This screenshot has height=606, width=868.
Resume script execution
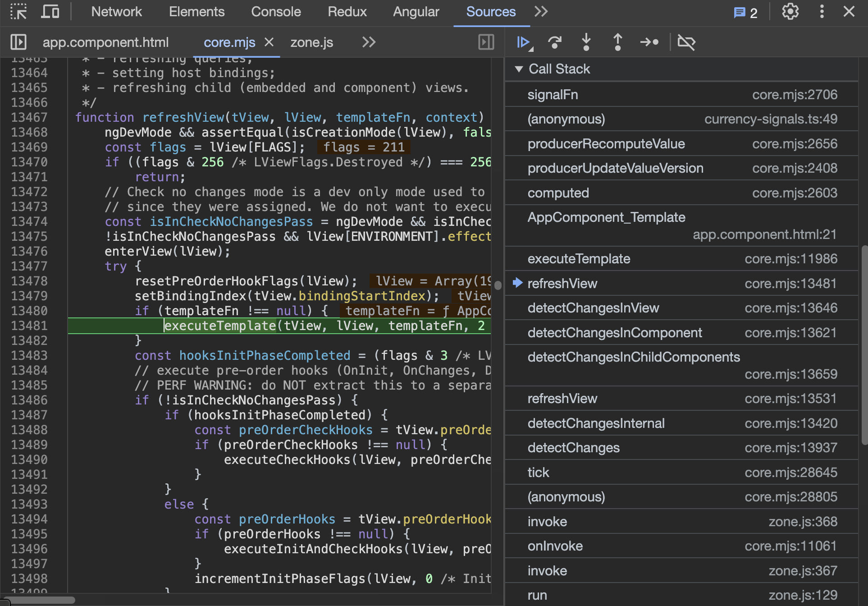[524, 42]
